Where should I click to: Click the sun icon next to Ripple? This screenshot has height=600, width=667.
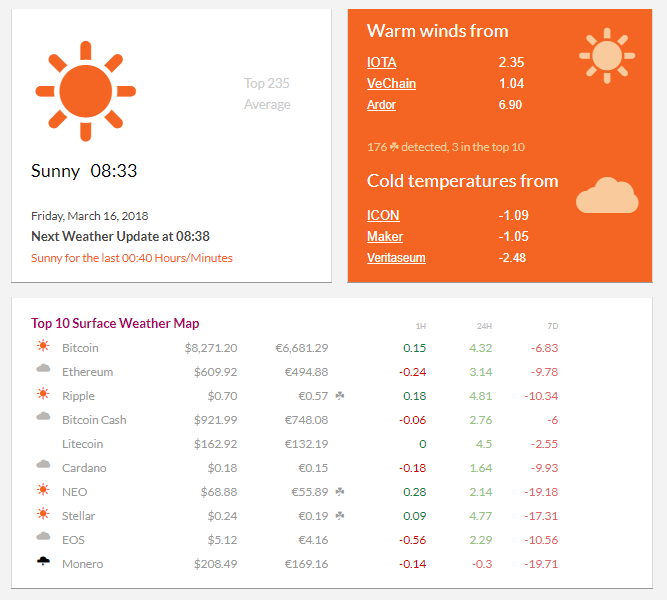point(43,394)
